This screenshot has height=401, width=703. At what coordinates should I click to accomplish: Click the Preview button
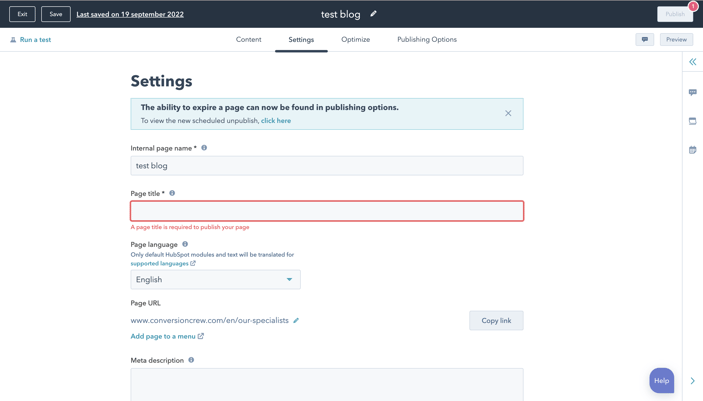coord(676,39)
